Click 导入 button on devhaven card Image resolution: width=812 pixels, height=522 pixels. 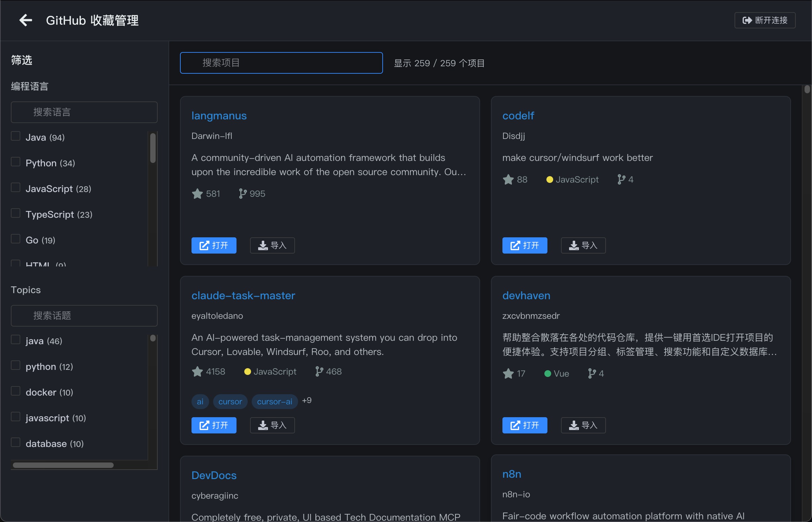pyautogui.click(x=583, y=425)
